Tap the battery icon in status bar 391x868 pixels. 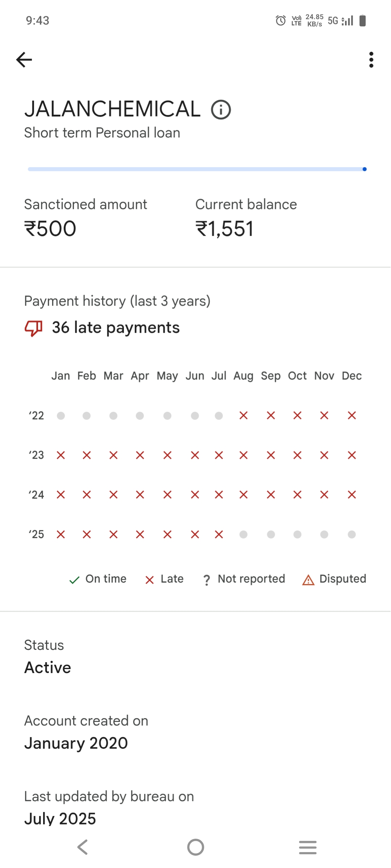(x=362, y=21)
